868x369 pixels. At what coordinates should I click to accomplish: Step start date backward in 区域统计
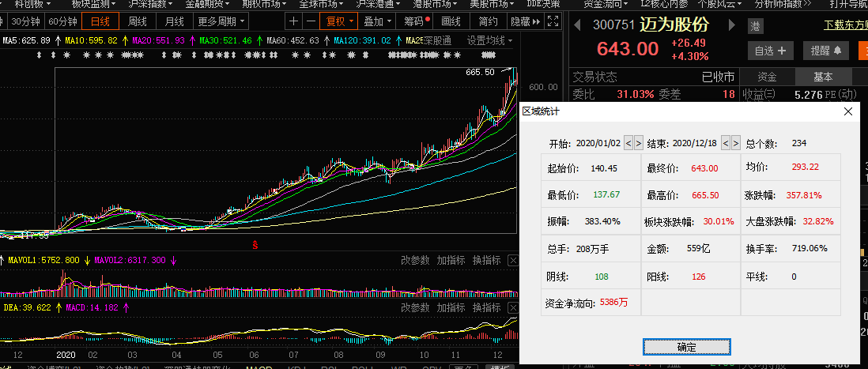(628, 144)
